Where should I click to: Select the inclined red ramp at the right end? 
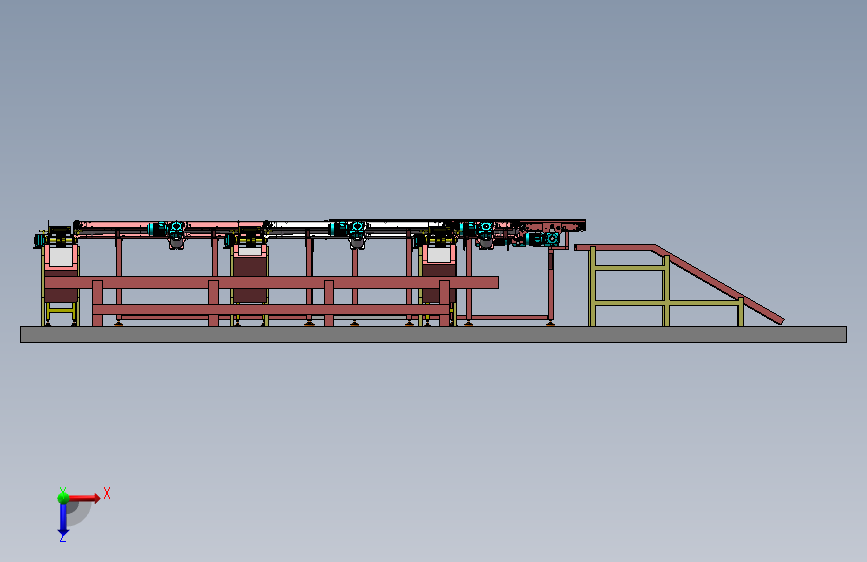click(719, 284)
